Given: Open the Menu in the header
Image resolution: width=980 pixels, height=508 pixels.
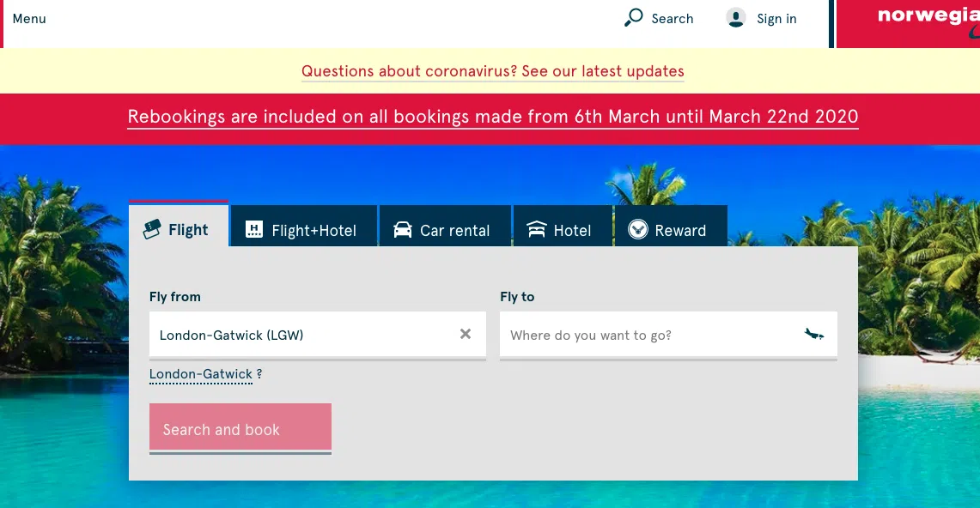Looking at the screenshot, I should click(x=29, y=19).
